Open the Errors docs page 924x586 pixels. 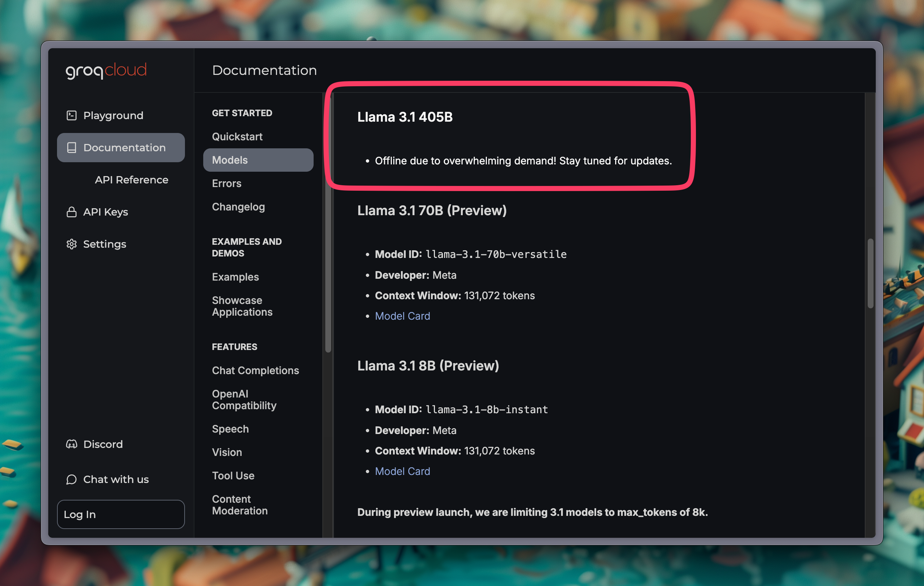pyautogui.click(x=227, y=183)
